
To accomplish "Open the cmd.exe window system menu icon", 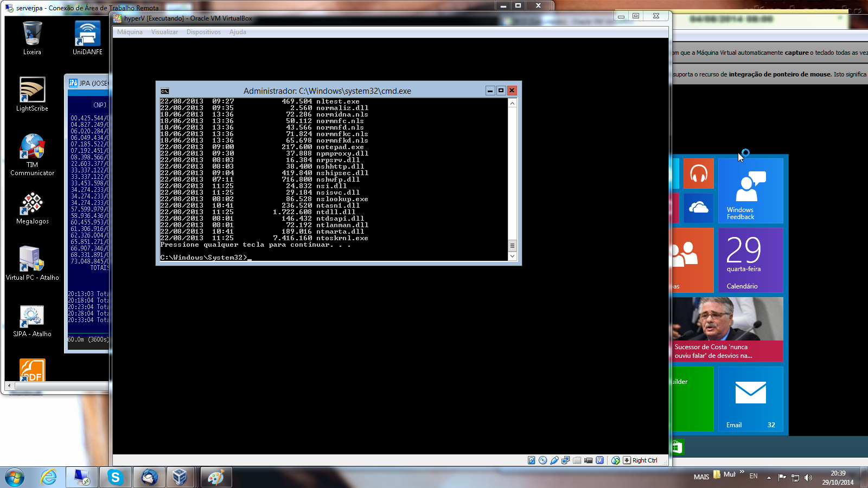I will (165, 91).
